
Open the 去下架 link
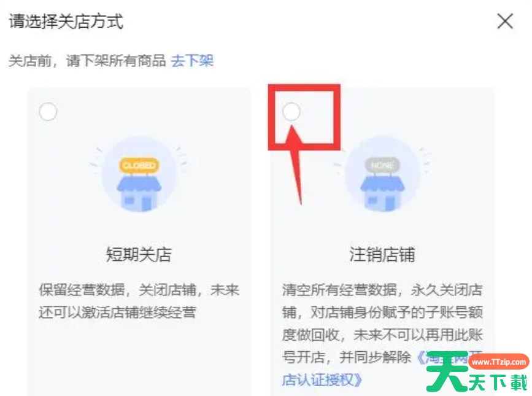pyautogui.click(x=192, y=61)
